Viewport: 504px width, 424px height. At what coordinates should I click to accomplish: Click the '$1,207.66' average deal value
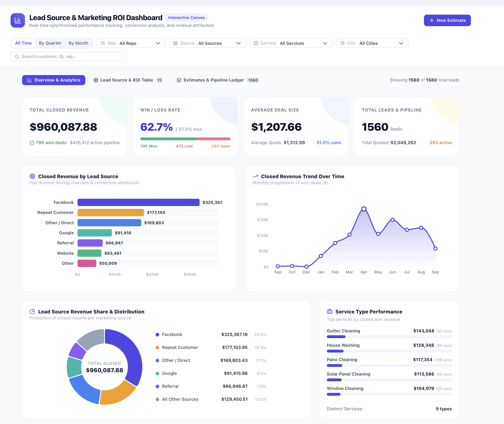tap(276, 127)
